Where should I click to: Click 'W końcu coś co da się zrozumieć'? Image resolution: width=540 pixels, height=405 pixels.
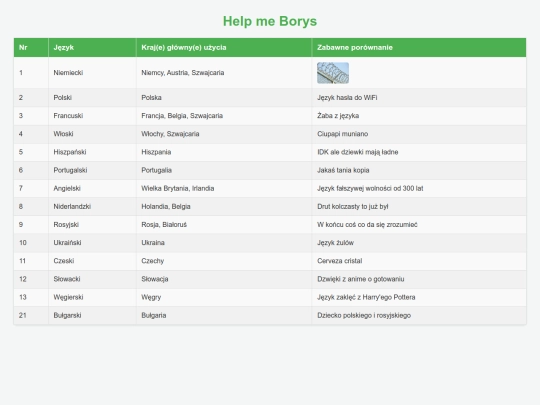point(367,225)
